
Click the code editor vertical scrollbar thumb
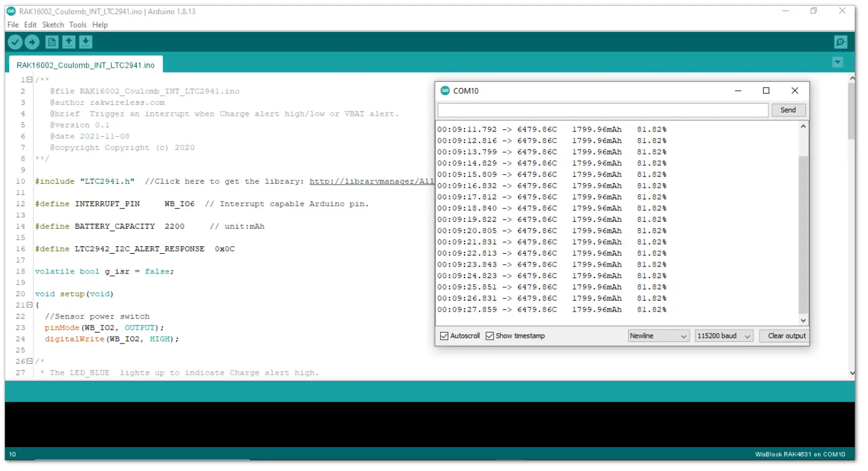851,111
